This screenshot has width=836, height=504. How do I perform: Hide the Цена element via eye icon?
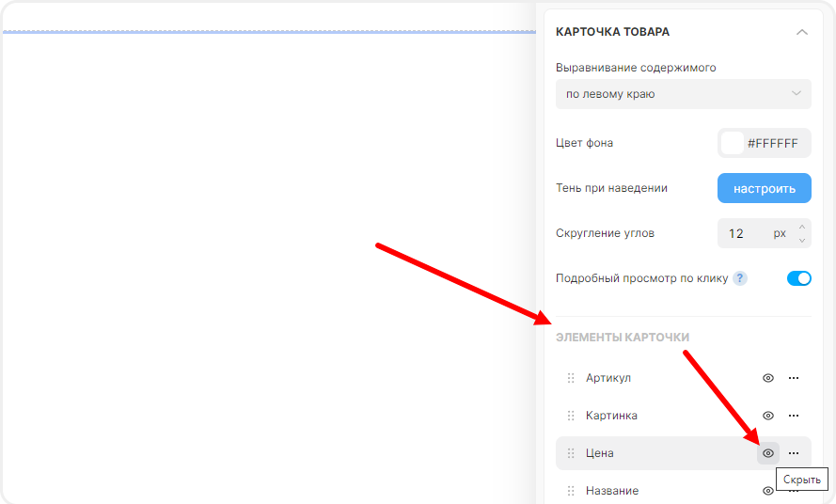point(768,453)
